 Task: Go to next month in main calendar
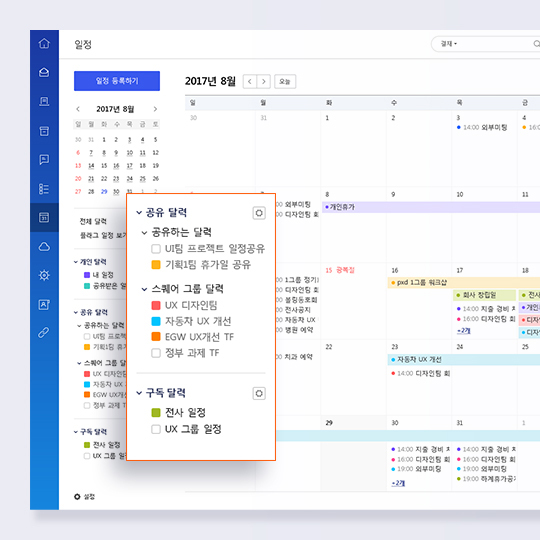[263, 82]
